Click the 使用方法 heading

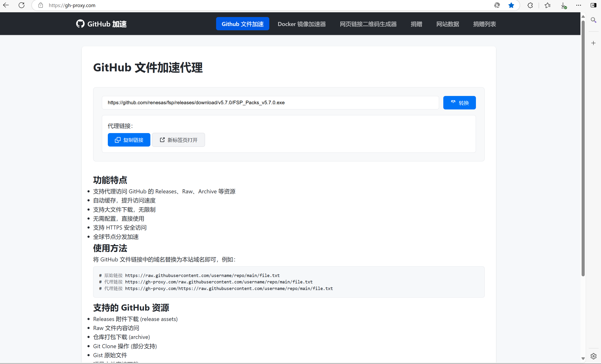[110, 248]
